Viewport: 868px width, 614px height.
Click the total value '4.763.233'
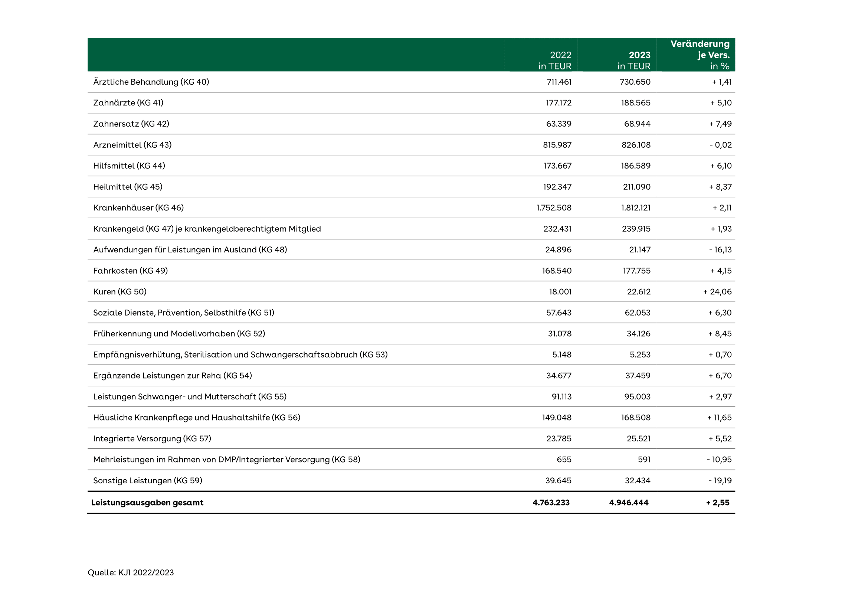551,503
